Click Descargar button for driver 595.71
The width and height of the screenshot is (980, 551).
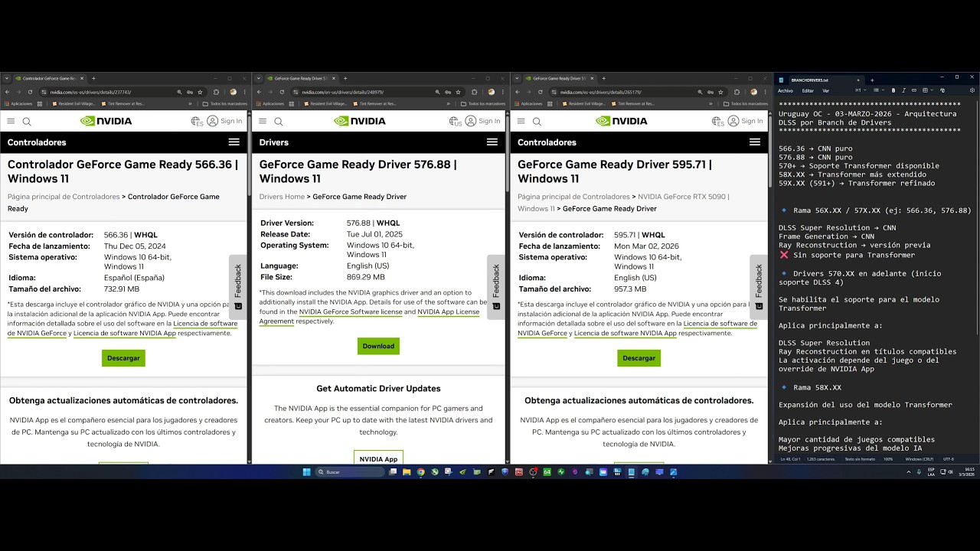[639, 358]
